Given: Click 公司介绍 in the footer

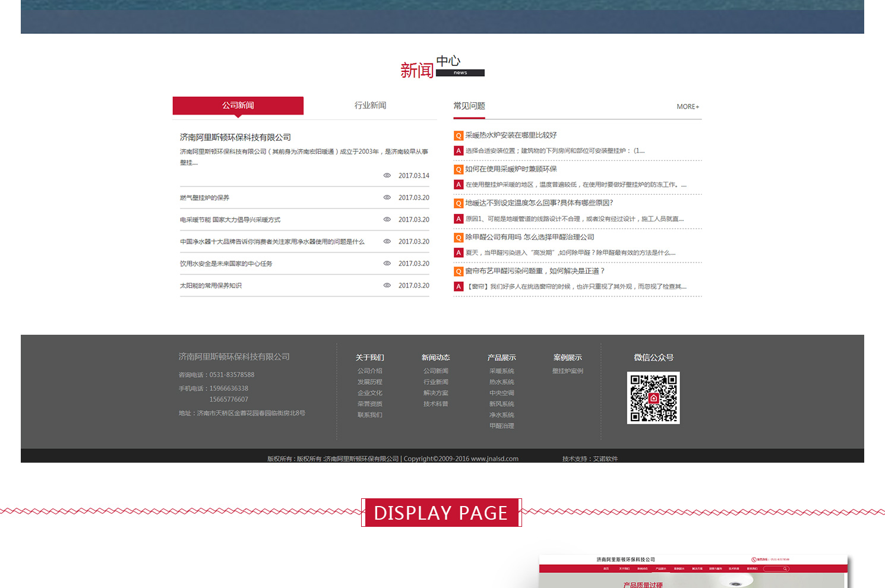Looking at the screenshot, I should [x=370, y=371].
